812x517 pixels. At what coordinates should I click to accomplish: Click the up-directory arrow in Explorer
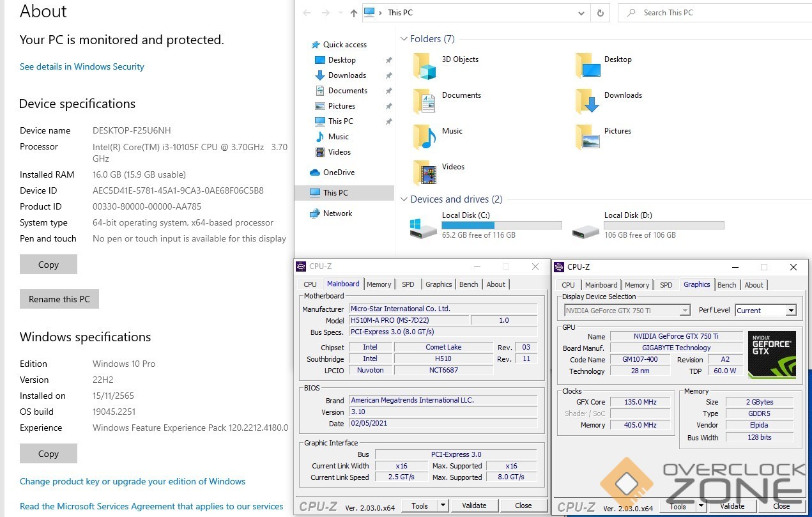point(353,13)
